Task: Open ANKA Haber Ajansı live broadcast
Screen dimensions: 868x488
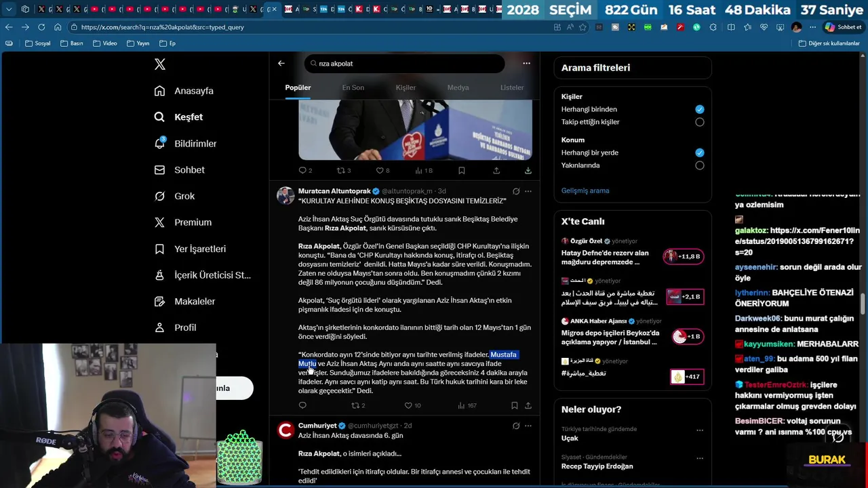Action: tap(632, 331)
